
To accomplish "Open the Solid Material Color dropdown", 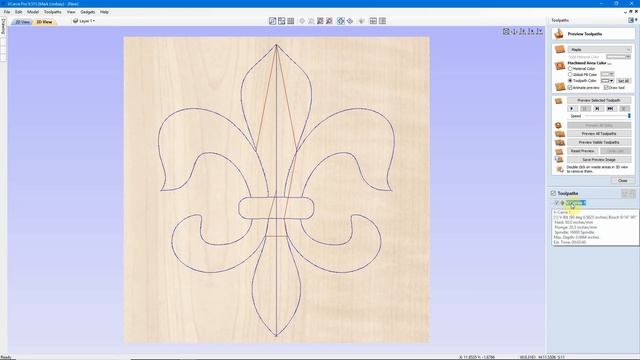I will click(618, 57).
